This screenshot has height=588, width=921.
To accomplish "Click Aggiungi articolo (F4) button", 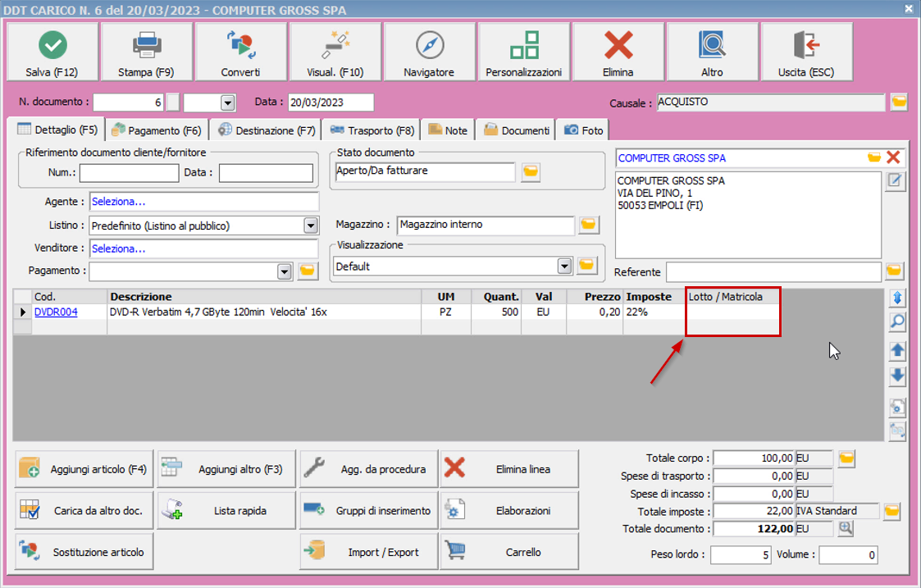I will click(84, 469).
